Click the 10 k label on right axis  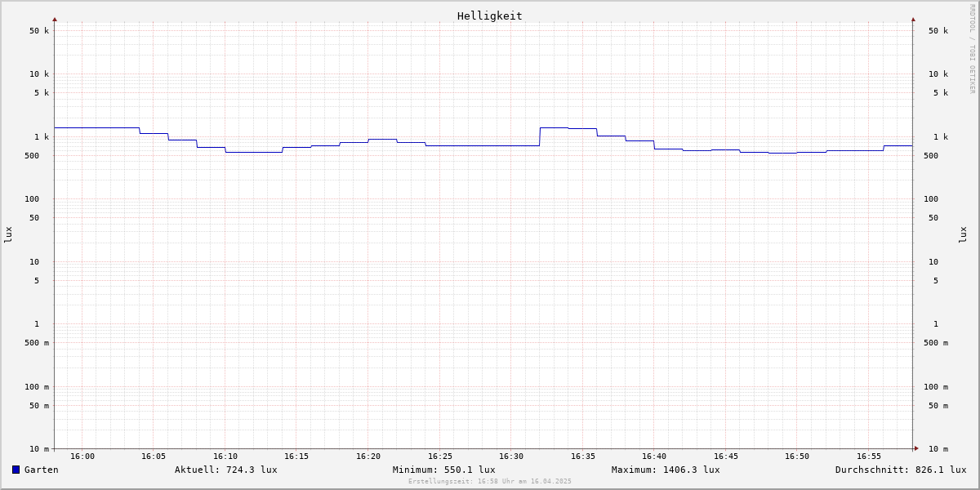point(938,74)
